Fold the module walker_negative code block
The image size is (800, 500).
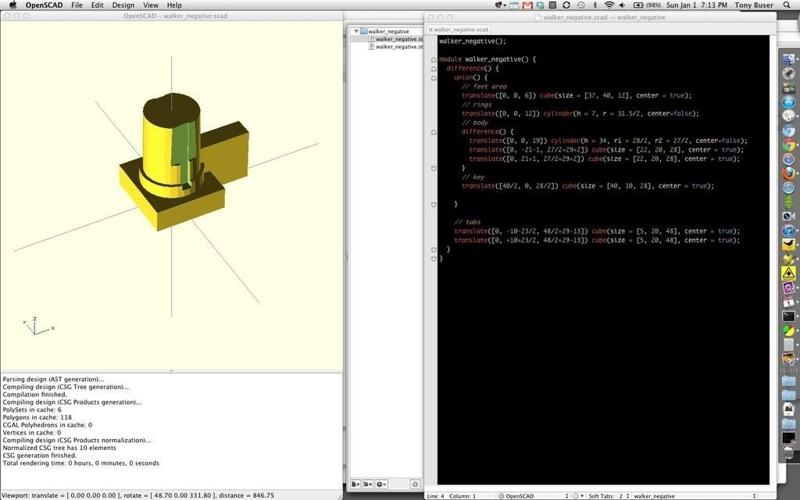point(434,60)
